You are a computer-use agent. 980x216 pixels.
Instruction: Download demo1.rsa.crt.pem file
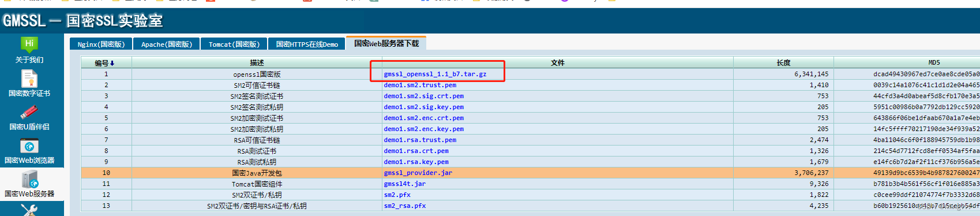[x=416, y=151]
